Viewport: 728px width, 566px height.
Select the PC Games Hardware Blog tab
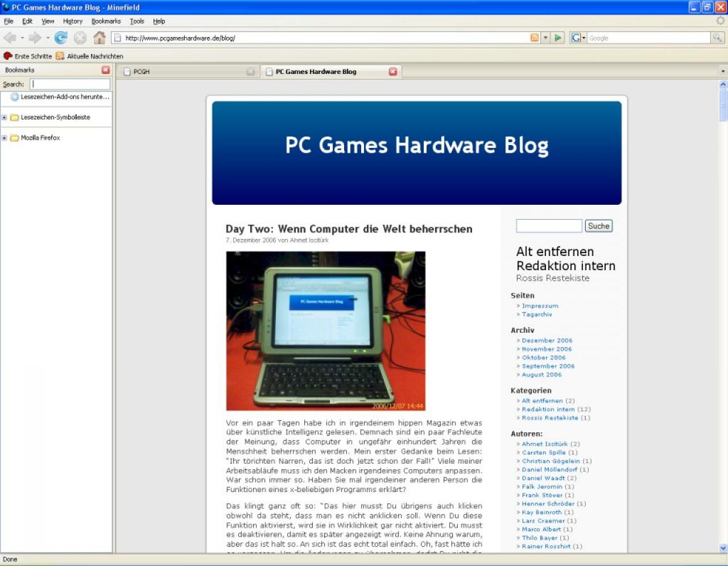(x=331, y=72)
